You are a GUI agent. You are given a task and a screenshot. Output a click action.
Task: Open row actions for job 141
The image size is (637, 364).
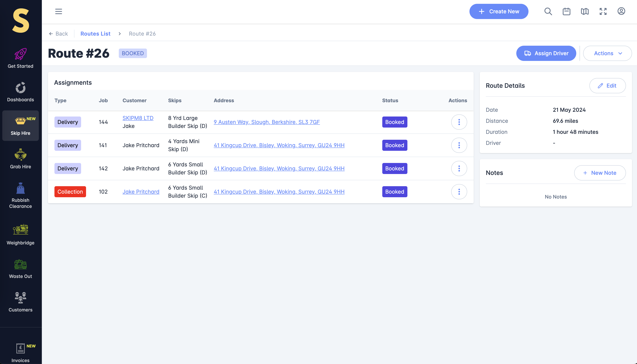coord(459,145)
